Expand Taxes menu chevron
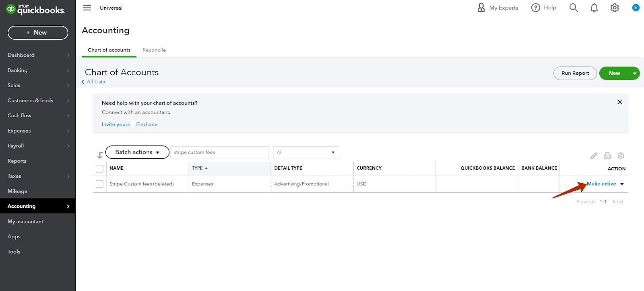The width and height of the screenshot is (644, 291). (68, 176)
